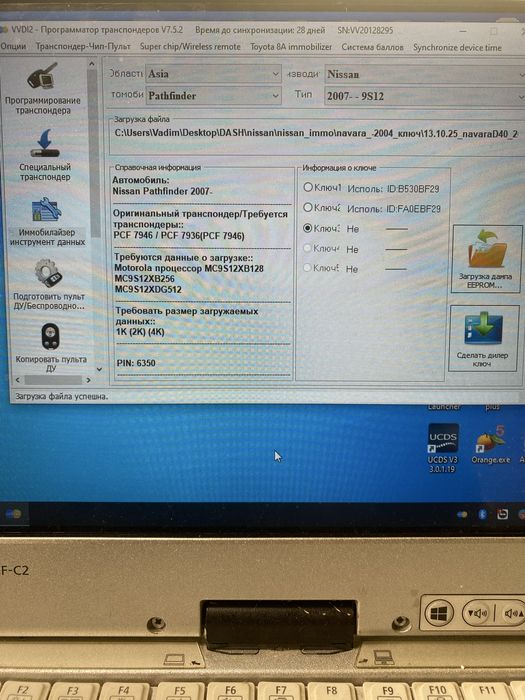Viewport: 525px width, 700px height.
Task: Click MC9S12XDG512 processor text
Action: (148, 289)
